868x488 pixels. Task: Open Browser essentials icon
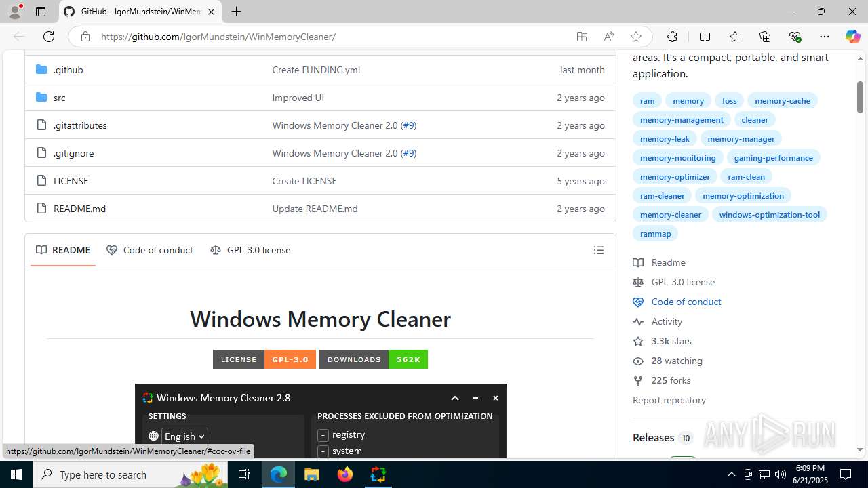[x=795, y=37]
